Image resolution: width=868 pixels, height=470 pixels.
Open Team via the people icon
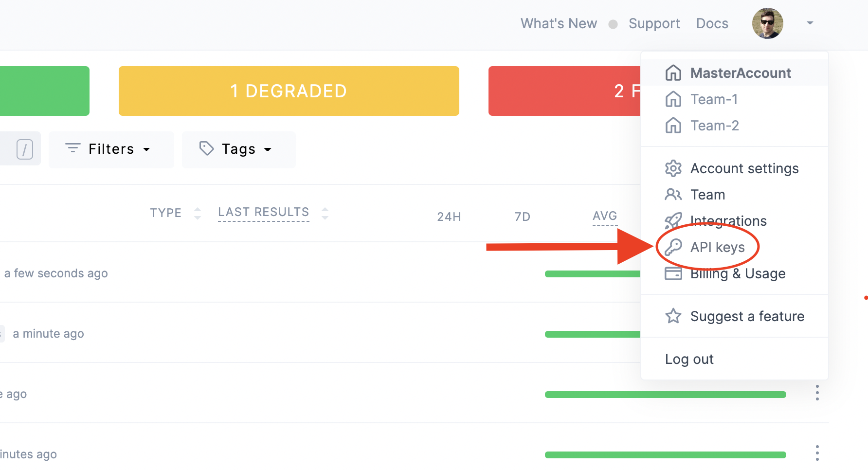tap(673, 194)
